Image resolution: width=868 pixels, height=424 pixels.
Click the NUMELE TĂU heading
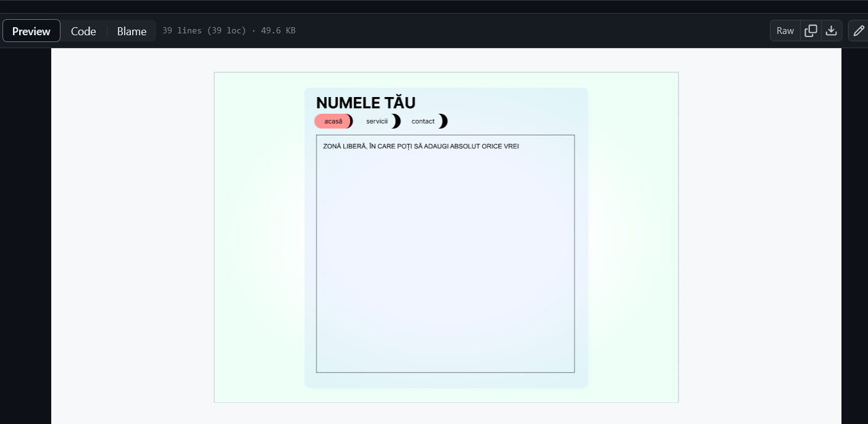coord(365,103)
